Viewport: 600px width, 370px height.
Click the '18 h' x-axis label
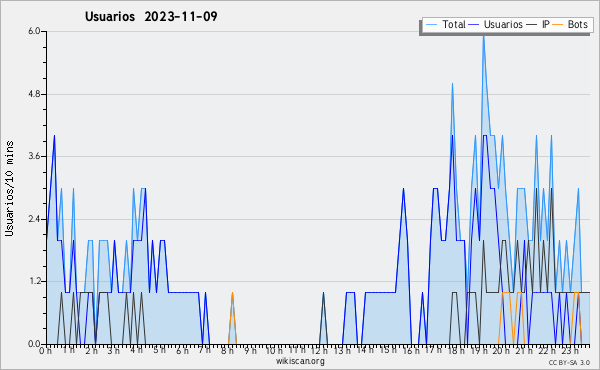tap(456, 351)
